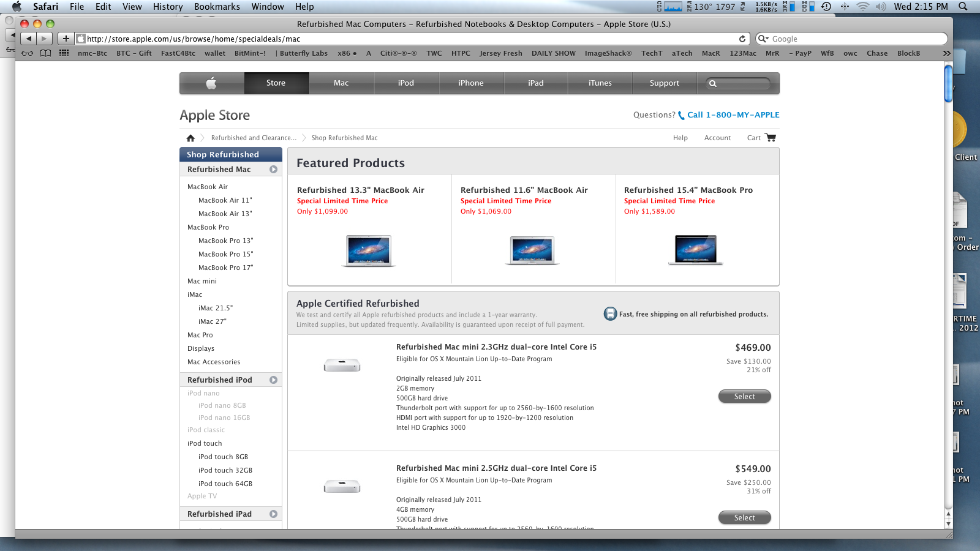Click the Refurbished and Clearance breadcrumb
Screen dimensions: 980x551
coord(254,138)
